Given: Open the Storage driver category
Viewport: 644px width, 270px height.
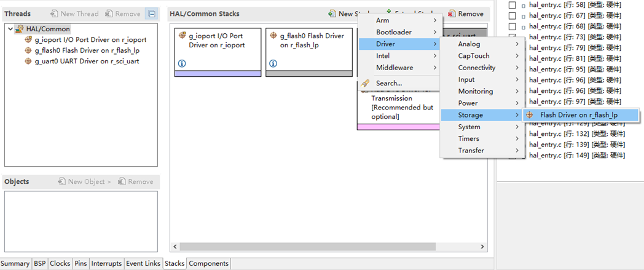Looking at the screenshot, I should [482, 115].
